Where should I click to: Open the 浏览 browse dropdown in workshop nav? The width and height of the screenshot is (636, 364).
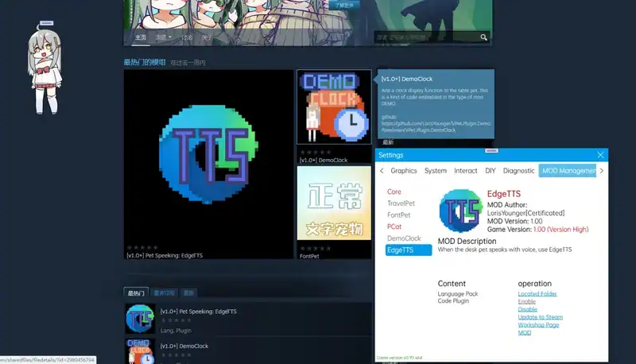[164, 37]
